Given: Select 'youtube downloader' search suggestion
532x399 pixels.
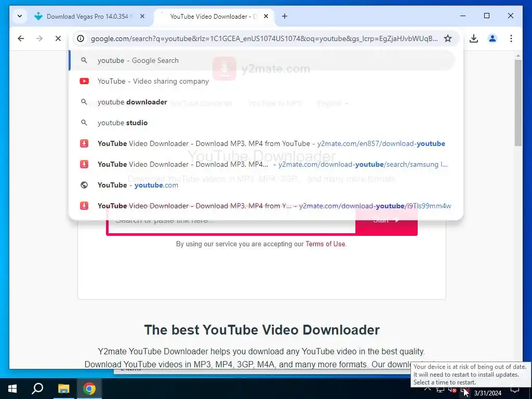Looking at the screenshot, I should 262,102.
